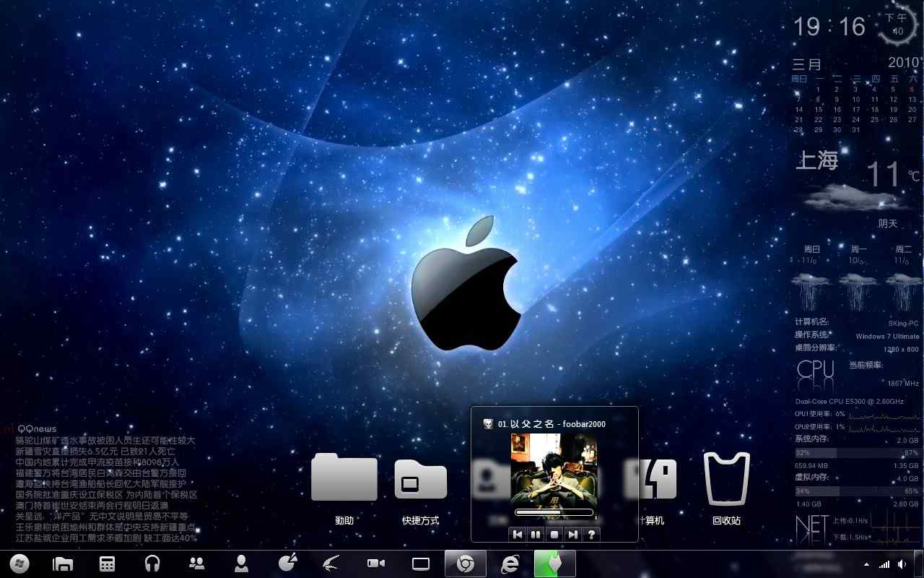Open news headline about 江苏盐城企业用工

(106, 538)
